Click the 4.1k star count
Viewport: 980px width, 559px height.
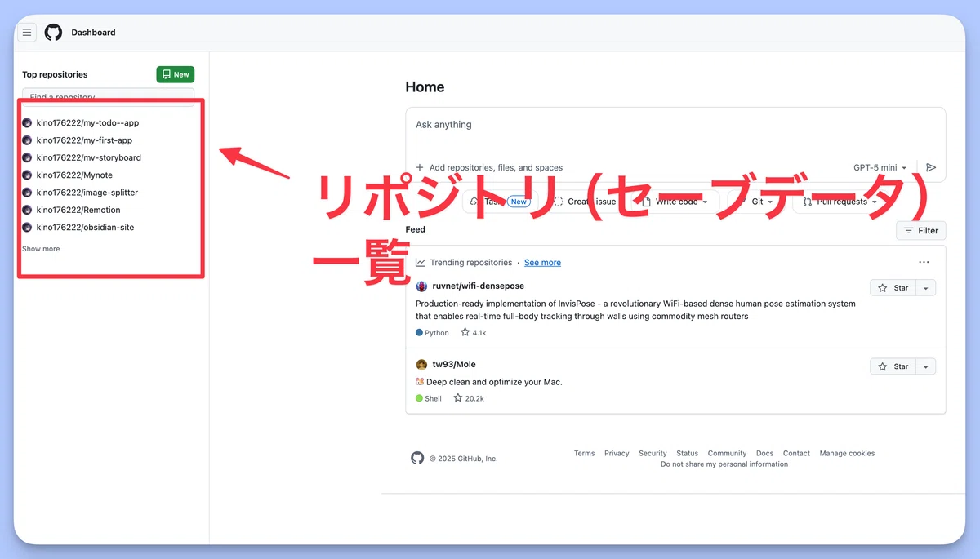pyautogui.click(x=474, y=333)
